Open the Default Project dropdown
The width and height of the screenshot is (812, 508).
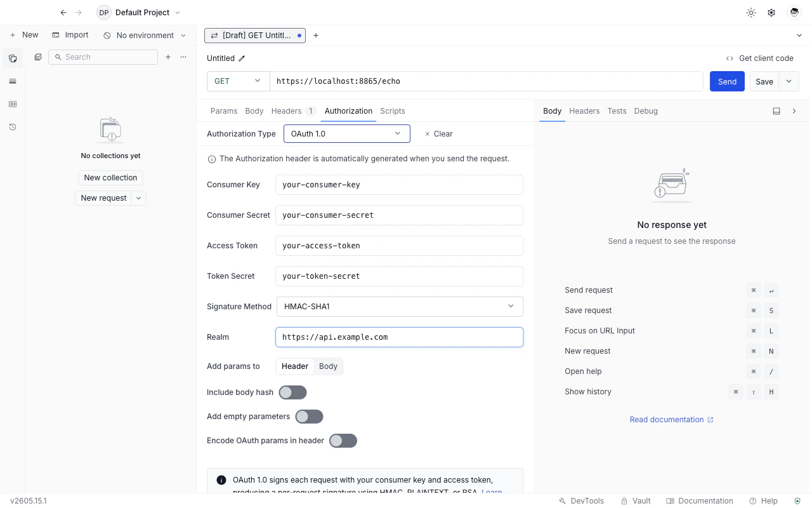point(138,13)
